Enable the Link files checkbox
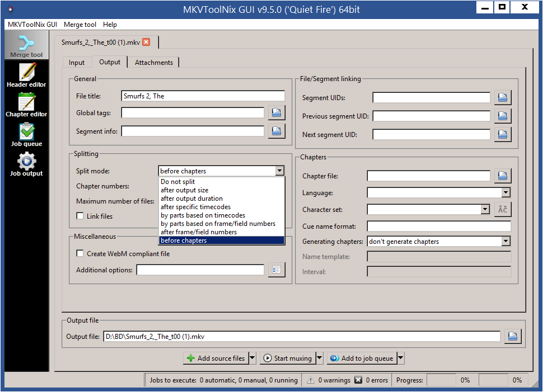The width and height of the screenshot is (543, 392). [x=80, y=216]
